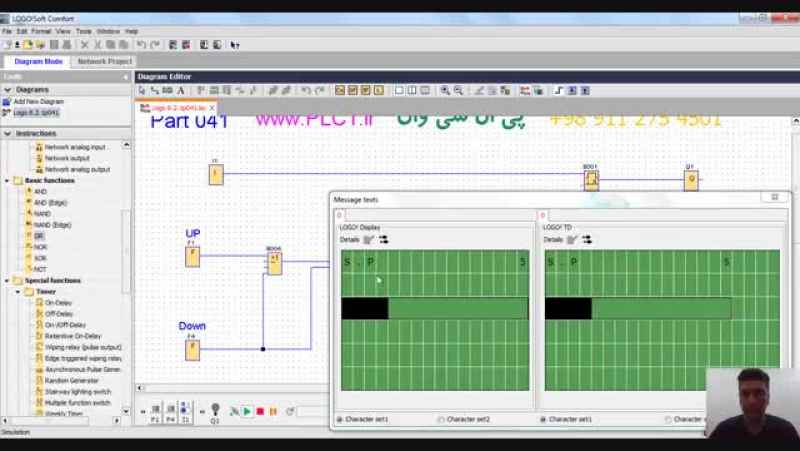Click the Redo arrow in the main toolbar
This screenshot has height=451, width=800.
(155, 45)
